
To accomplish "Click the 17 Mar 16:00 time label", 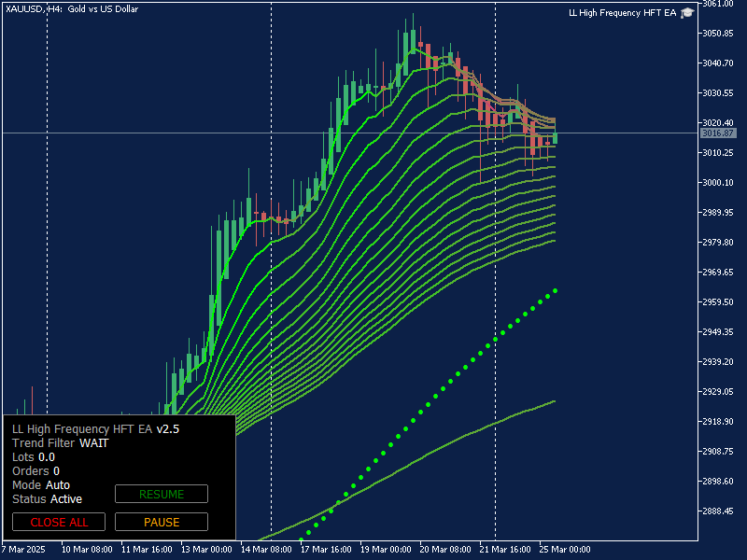I will pyautogui.click(x=326, y=549).
